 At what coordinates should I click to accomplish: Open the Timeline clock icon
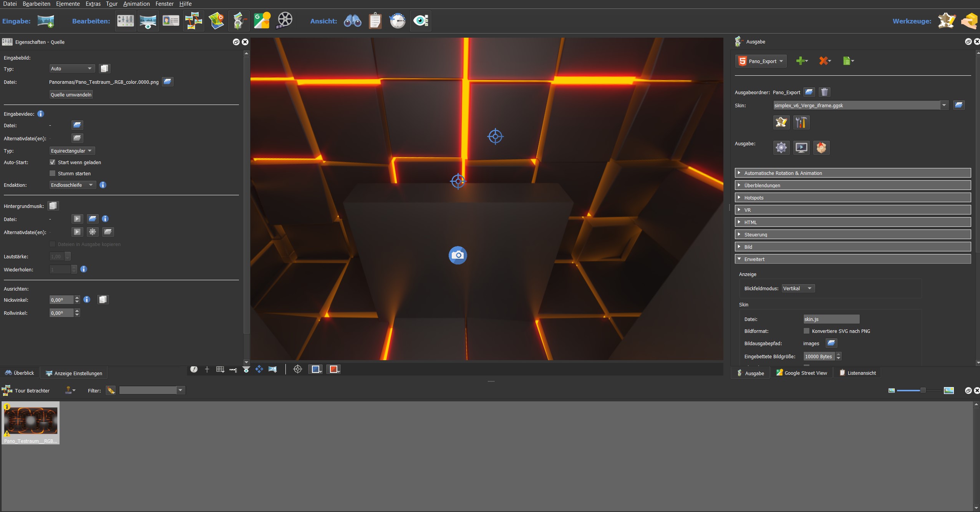398,21
